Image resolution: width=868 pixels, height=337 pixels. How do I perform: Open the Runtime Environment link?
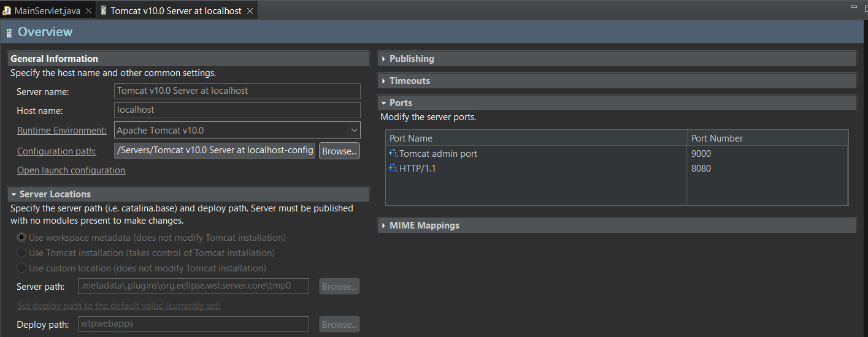pos(61,131)
